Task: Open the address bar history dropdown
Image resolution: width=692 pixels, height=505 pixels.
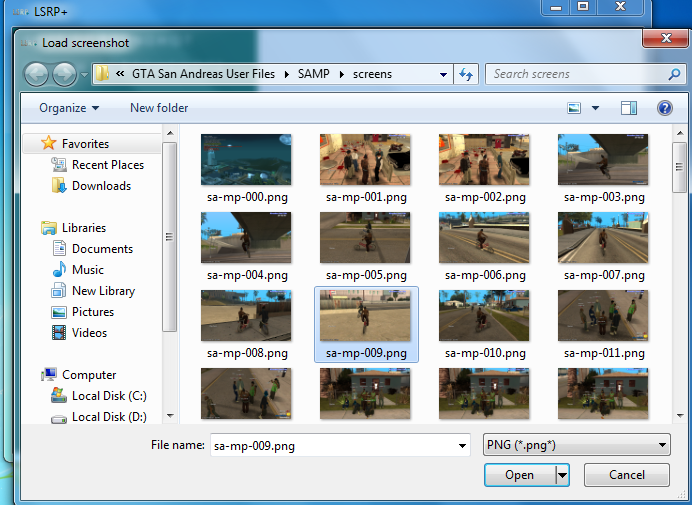Action: click(444, 75)
